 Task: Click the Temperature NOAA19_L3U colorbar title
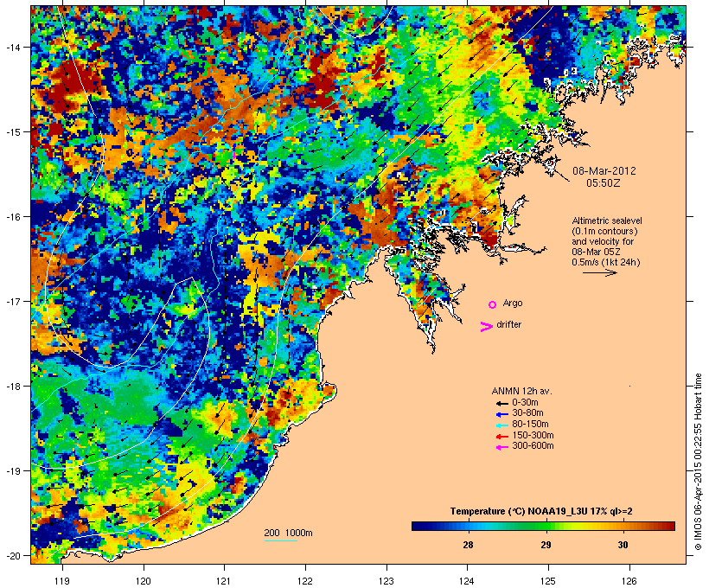541,512
